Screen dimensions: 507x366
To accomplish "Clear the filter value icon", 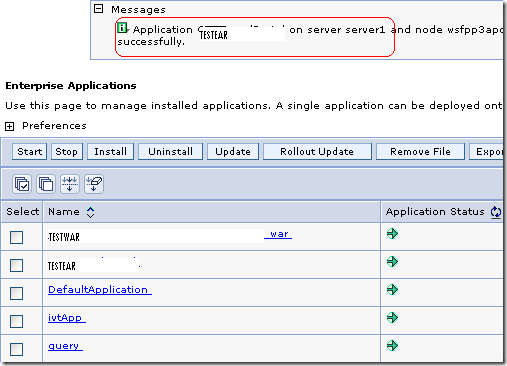I will (94, 184).
